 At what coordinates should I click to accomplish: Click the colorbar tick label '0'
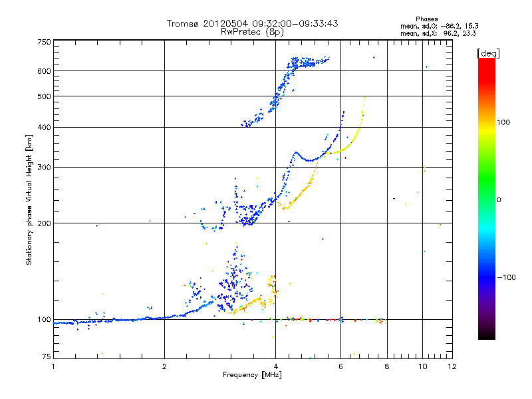(x=499, y=200)
